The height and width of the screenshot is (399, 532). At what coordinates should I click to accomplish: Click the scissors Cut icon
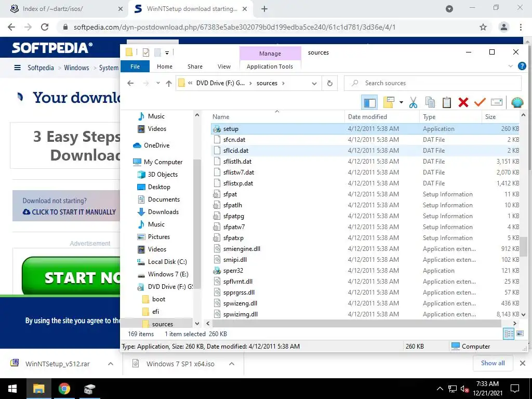coord(413,102)
